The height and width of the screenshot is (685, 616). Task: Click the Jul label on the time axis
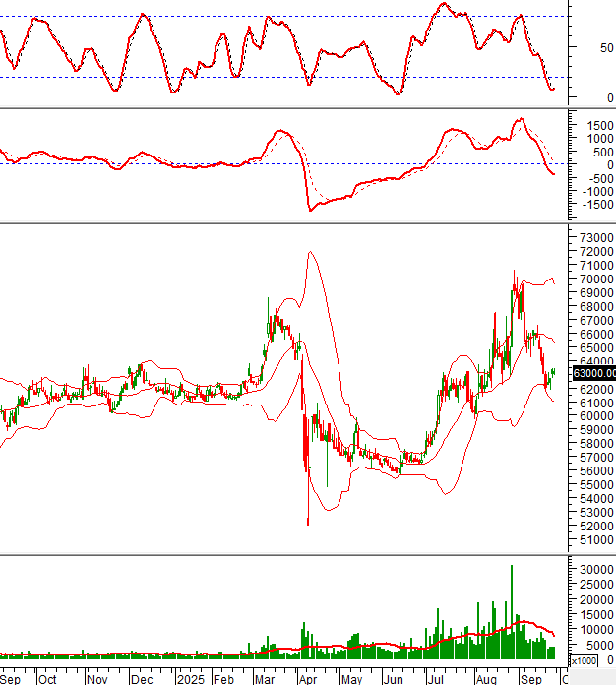click(434, 678)
